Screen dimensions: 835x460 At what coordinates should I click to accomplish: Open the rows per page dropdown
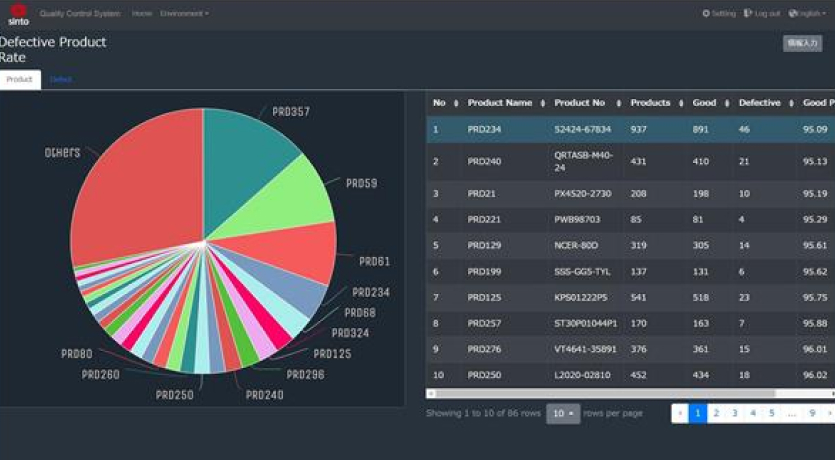pos(563,413)
